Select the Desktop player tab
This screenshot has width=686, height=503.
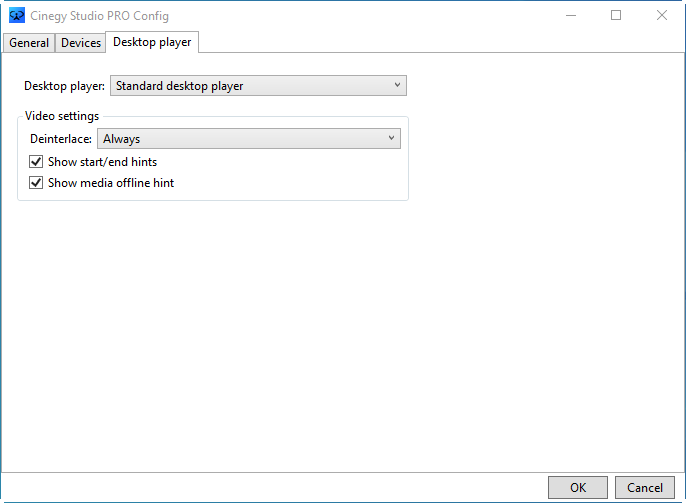click(152, 42)
